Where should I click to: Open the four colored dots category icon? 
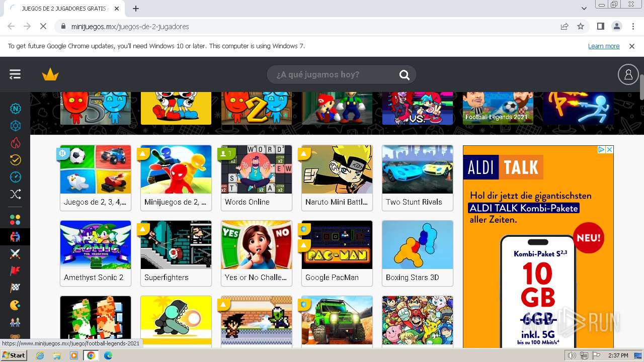(x=16, y=220)
